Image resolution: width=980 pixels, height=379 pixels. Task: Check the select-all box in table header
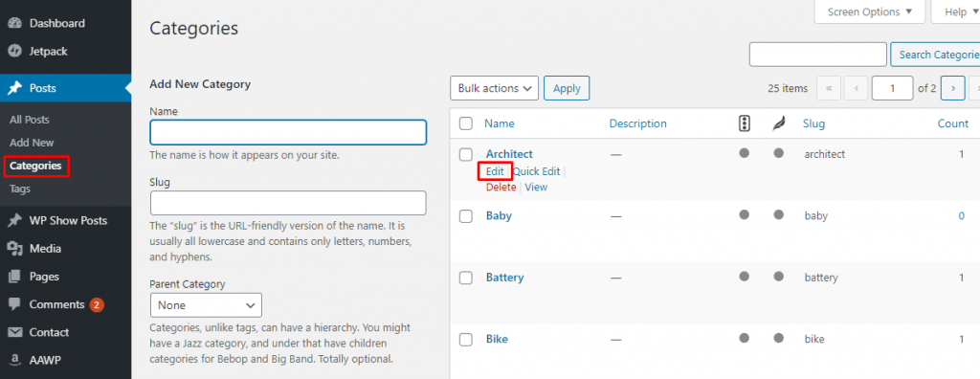point(466,123)
